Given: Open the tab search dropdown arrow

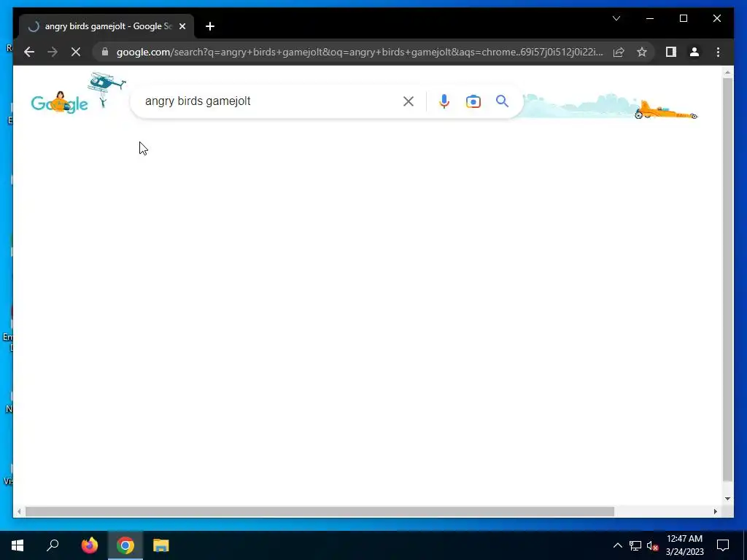Looking at the screenshot, I should [x=616, y=18].
